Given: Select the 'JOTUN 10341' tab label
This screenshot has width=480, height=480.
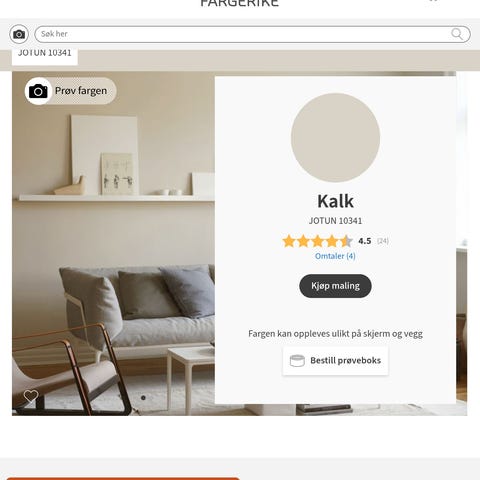Looking at the screenshot, I should tap(45, 53).
